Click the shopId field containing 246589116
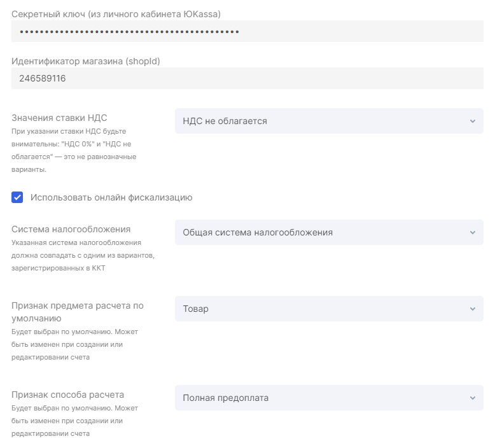 pyautogui.click(x=247, y=78)
